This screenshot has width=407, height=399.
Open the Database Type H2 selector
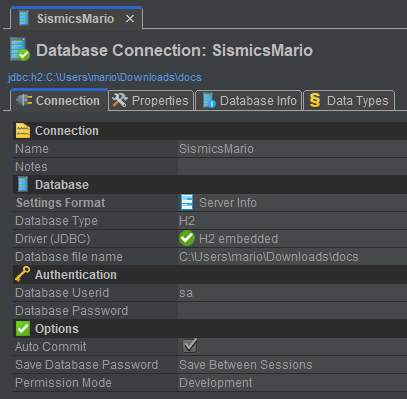click(292, 221)
